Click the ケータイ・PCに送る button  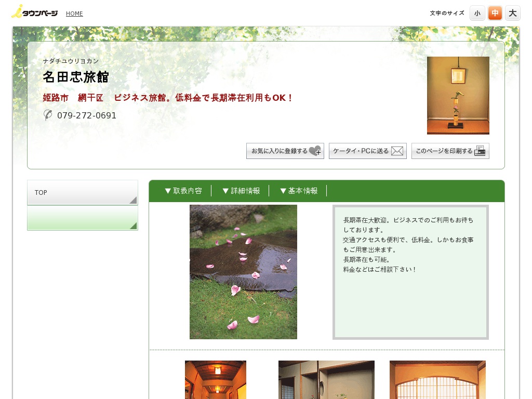pos(367,151)
